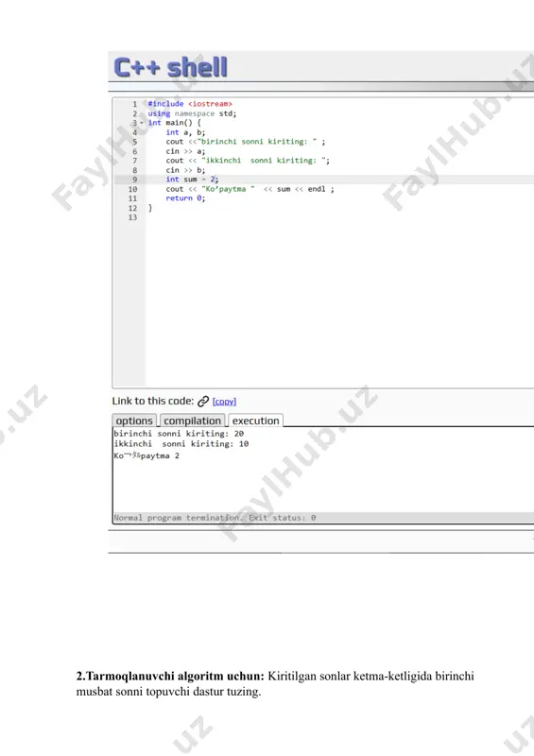Click the 'using namespace std;' line
This screenshot has width=534, height=756.
click(192, 113)
